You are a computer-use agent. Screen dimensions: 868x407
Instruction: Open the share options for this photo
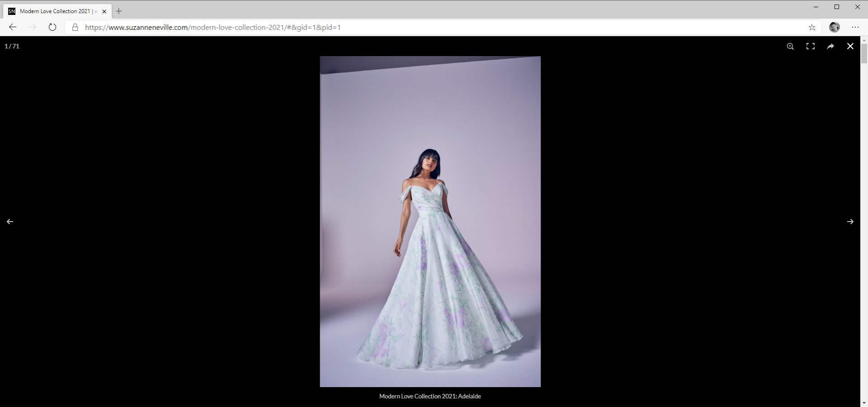[x=831, y=46]
